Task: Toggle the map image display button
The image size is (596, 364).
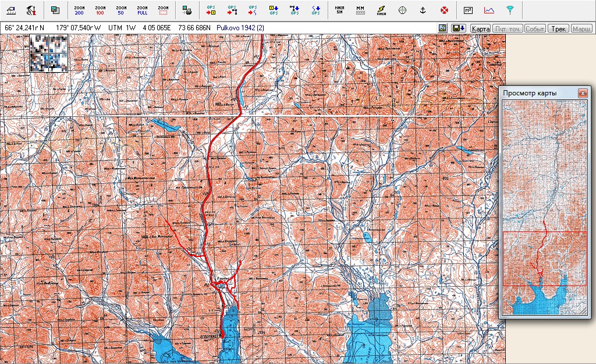Action: click(x=442, y=28)
